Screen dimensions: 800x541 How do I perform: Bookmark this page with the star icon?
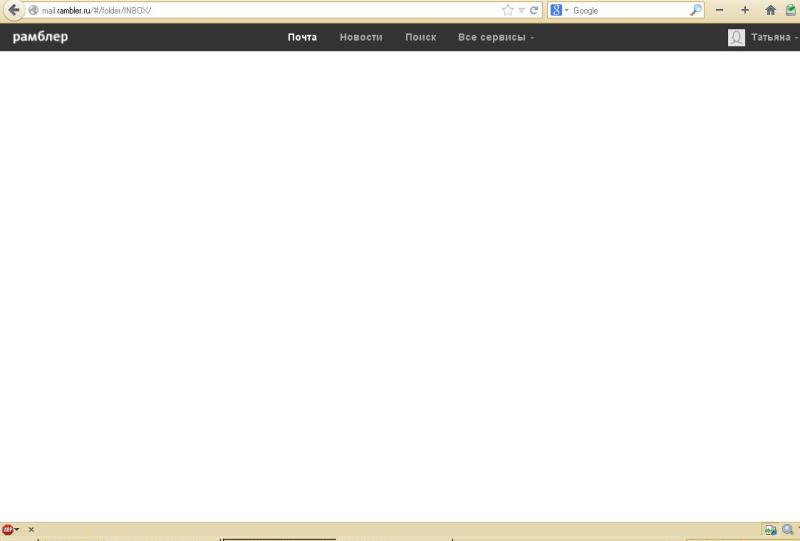pyautogui.click(x=508, y=10)
